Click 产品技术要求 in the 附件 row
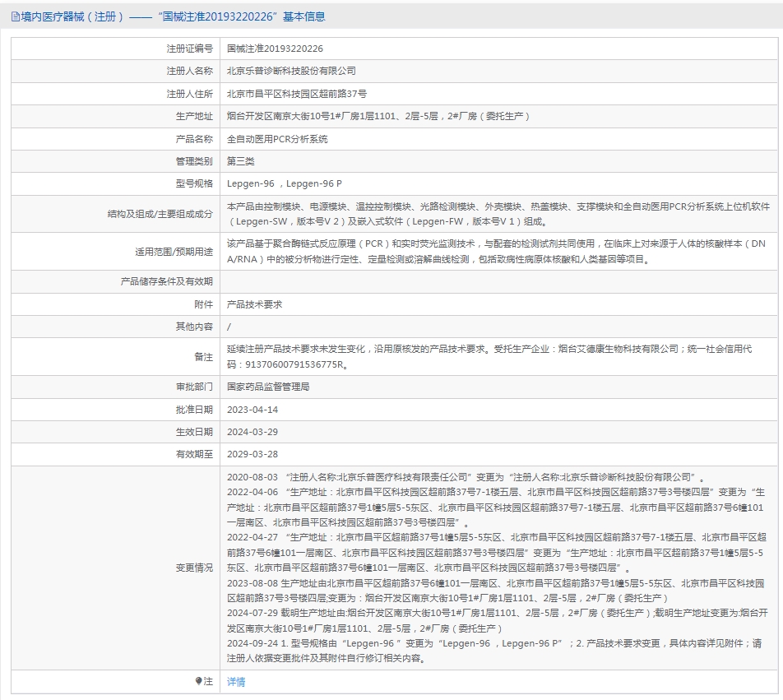The width and height of the screenshot is (783, 700). [x=254, y=304]
